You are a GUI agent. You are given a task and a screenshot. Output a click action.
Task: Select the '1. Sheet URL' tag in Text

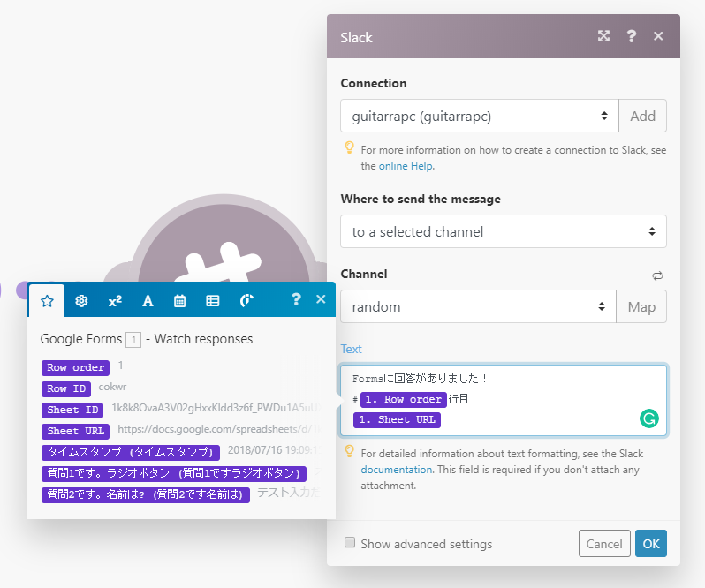397,419
